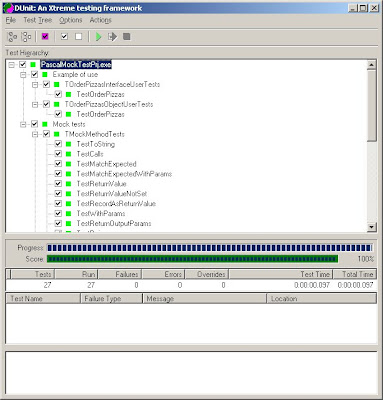Toggle the TMockMethodTests checkbox
The image size is (383, 400).
[x=46, y=134]
